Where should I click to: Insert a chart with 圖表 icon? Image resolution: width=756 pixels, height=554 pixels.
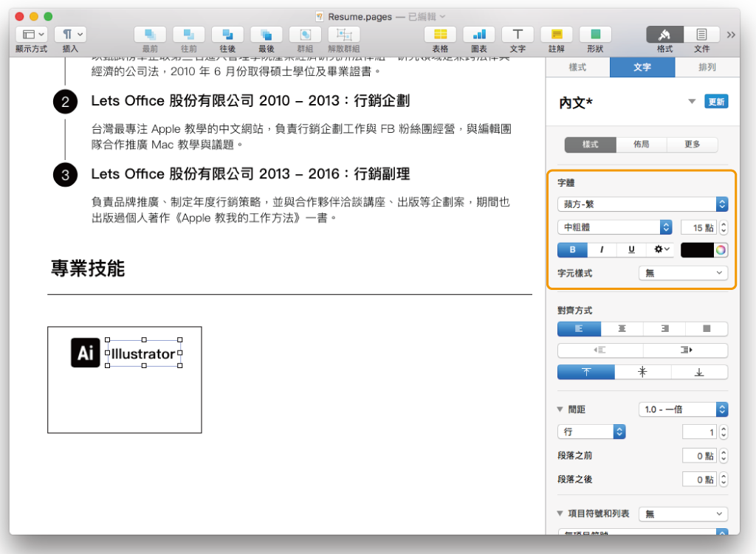click(479, 35)
